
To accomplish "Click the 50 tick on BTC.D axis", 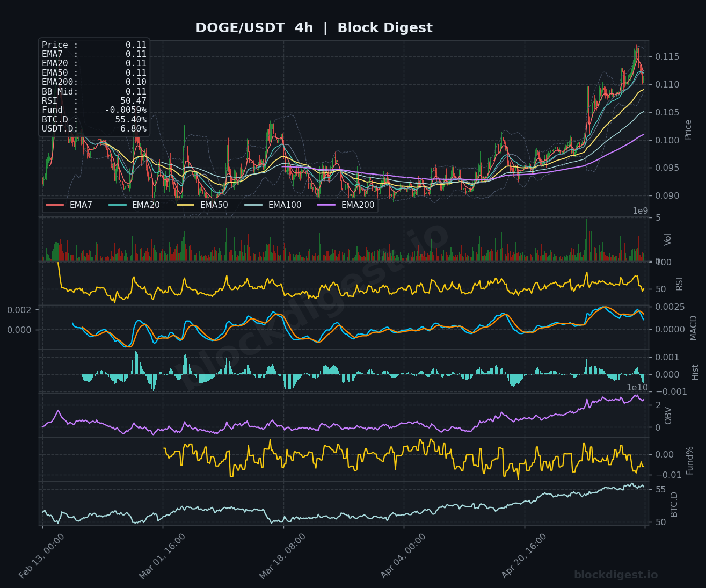I will click(x=660, y=522).
